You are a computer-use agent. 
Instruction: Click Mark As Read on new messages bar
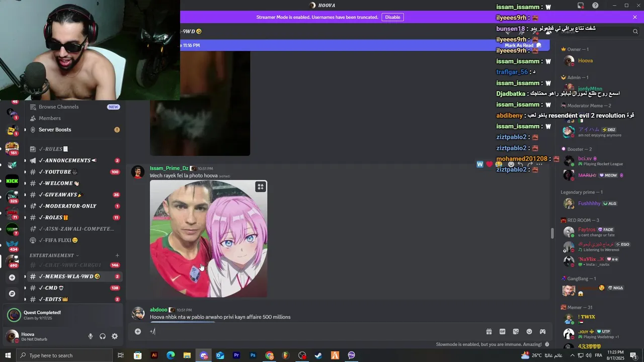[x=522, y=45]
